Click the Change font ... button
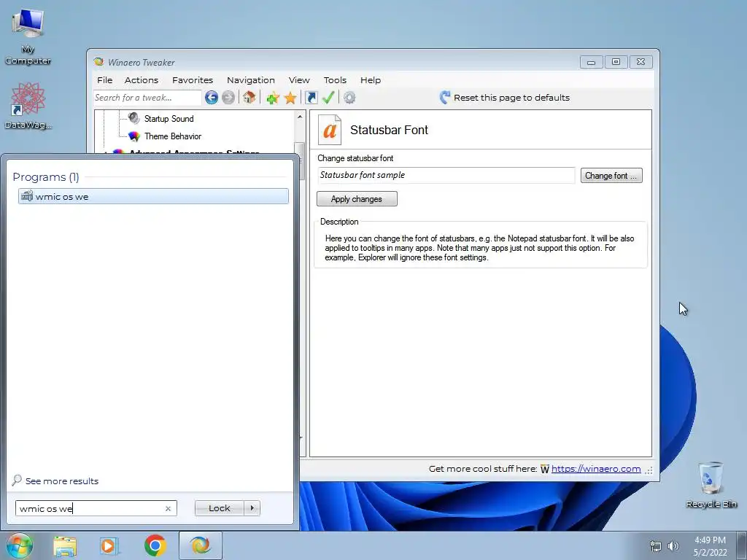Screen dimensions: 747x560 [x=611, y=176]
